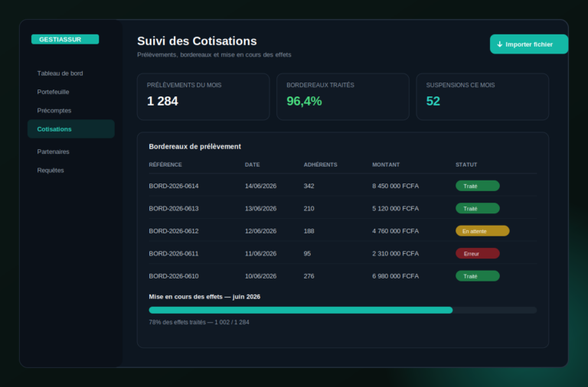
Task: Click the effects progress bar for juin 2026
Action: coord(343,311)
